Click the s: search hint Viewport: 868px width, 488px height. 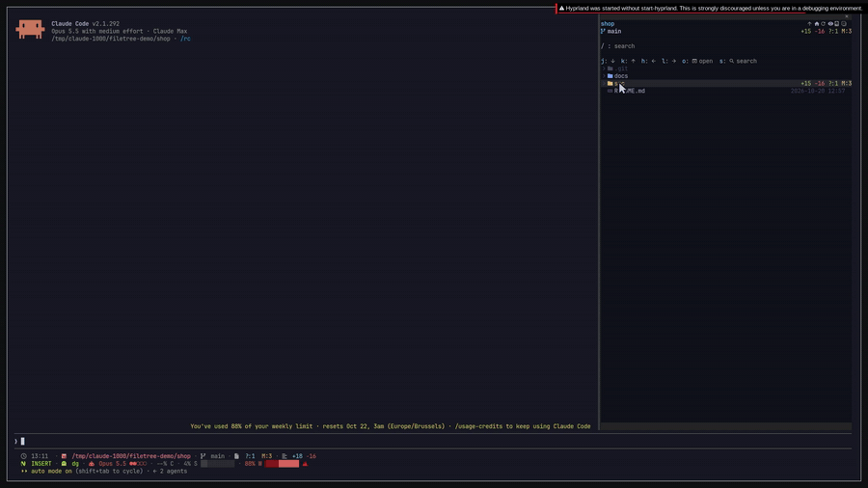[738, 62]
